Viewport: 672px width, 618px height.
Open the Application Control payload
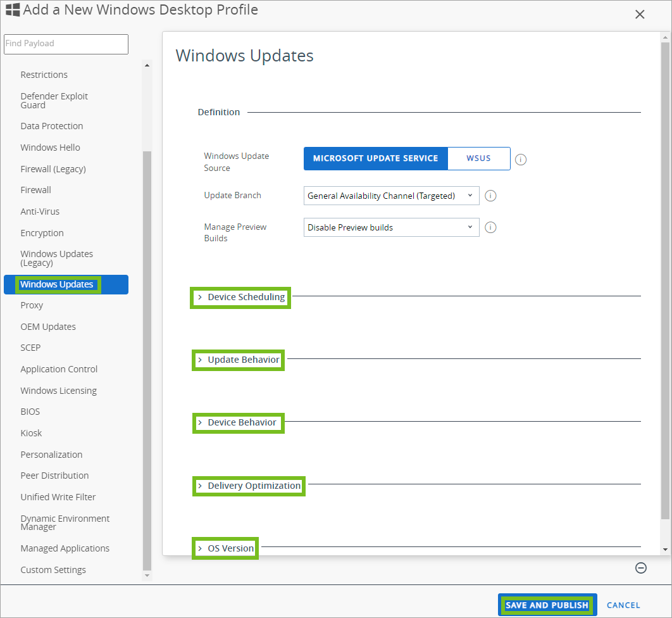pos(59,369)
